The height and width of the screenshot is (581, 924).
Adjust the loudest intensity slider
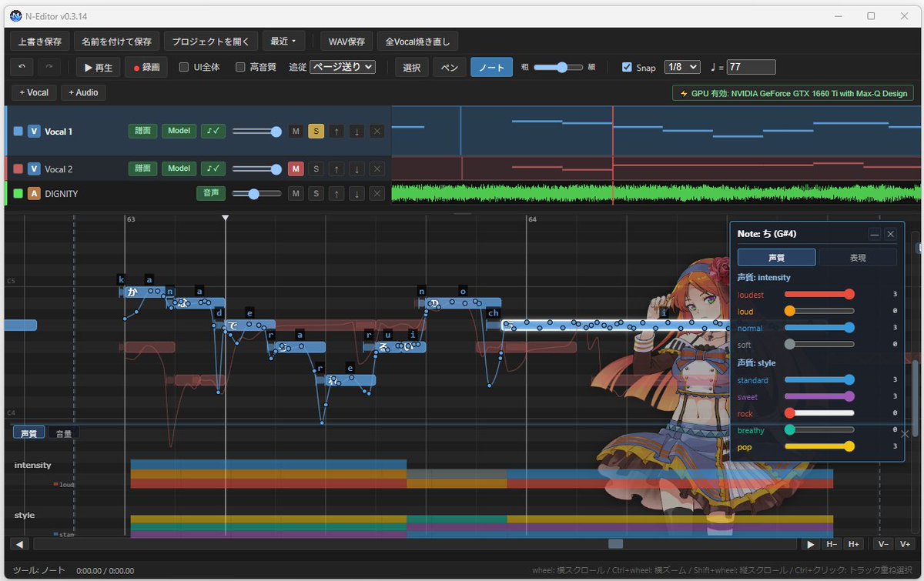(819, 294)
